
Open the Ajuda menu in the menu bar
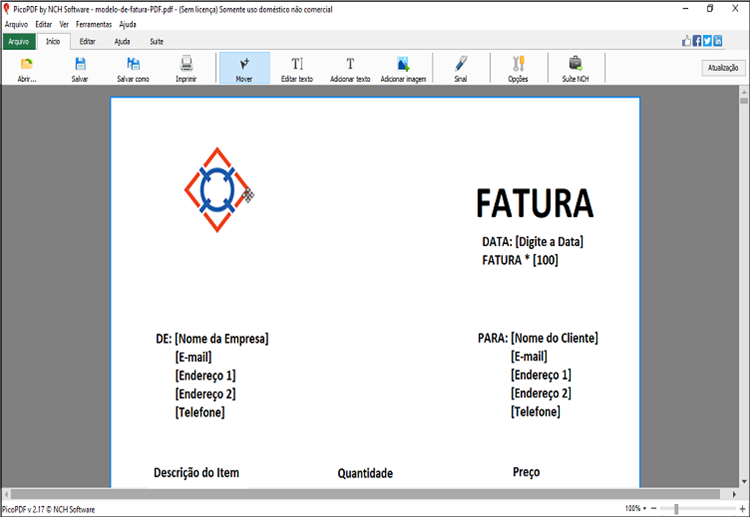click(x=128, y=24)
